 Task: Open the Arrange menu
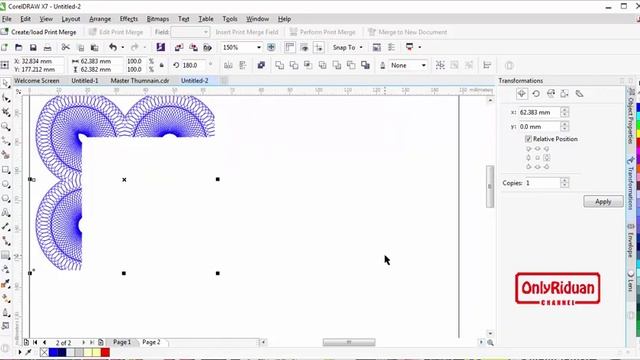click(x=100, y=19)
